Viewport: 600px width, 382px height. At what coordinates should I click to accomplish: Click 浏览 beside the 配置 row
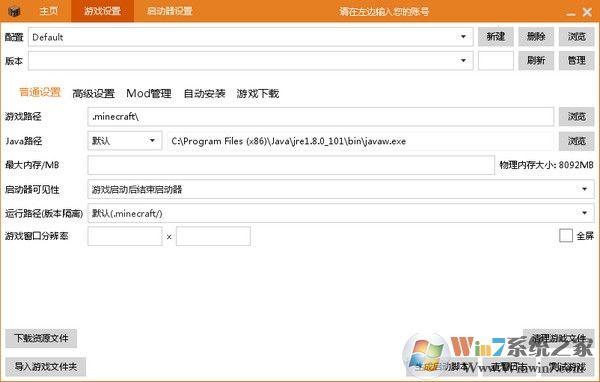coord(577,37)
